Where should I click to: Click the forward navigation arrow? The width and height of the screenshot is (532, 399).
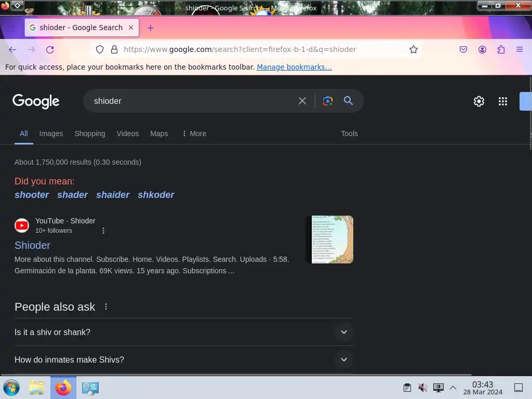[x=31, y=49]
